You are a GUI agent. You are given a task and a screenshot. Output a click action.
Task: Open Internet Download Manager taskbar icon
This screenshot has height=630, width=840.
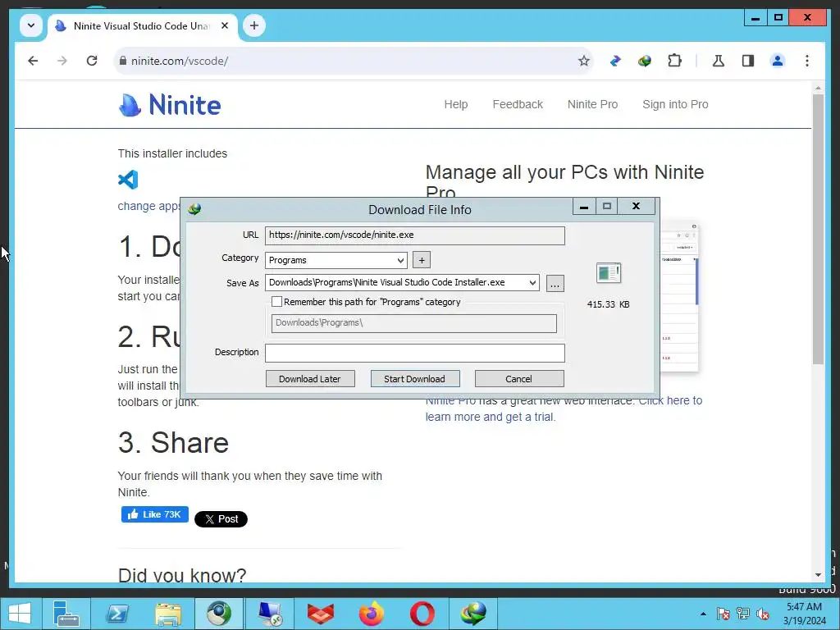(x=473, y=614)
